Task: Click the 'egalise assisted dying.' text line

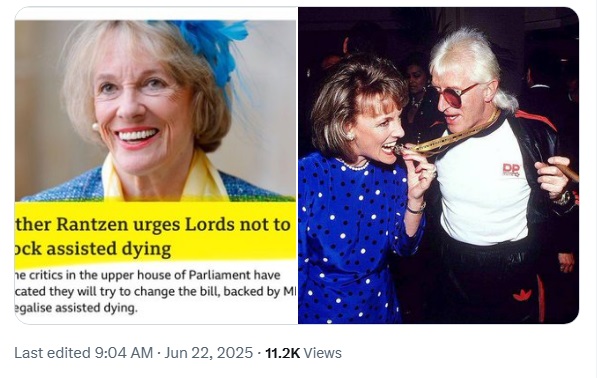Action: [x=76, y=308]
